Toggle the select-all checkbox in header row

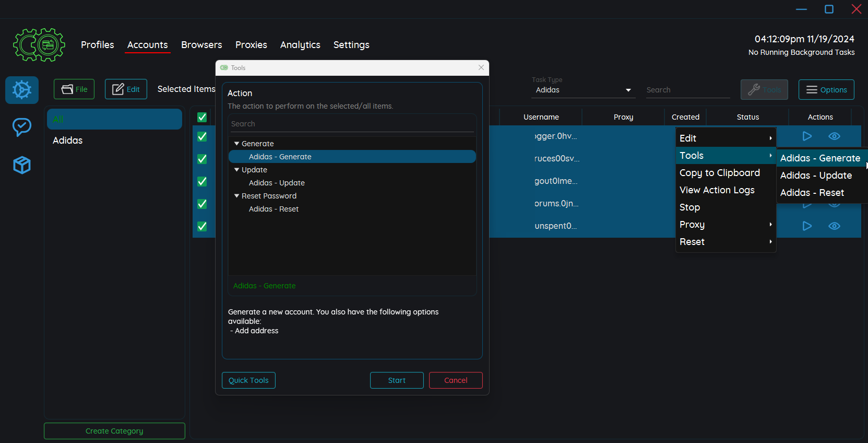tap(202, 117)
